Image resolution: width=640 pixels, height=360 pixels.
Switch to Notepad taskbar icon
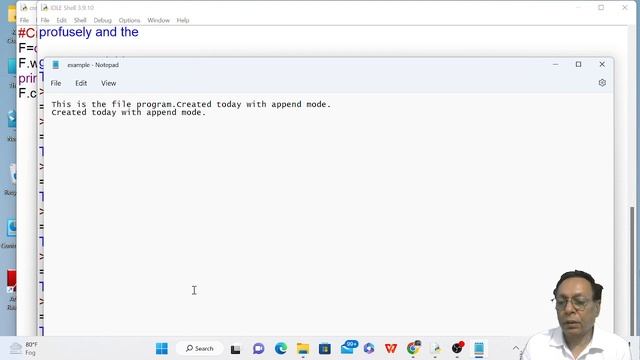pos(479,349)
